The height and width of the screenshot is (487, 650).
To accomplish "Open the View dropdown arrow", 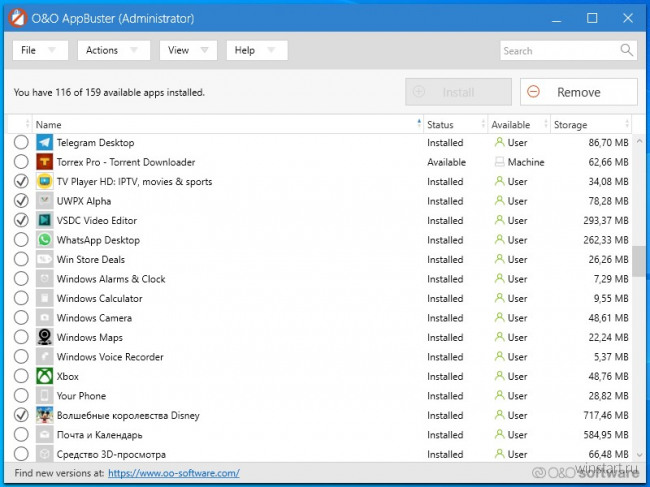I will point(204,50).
